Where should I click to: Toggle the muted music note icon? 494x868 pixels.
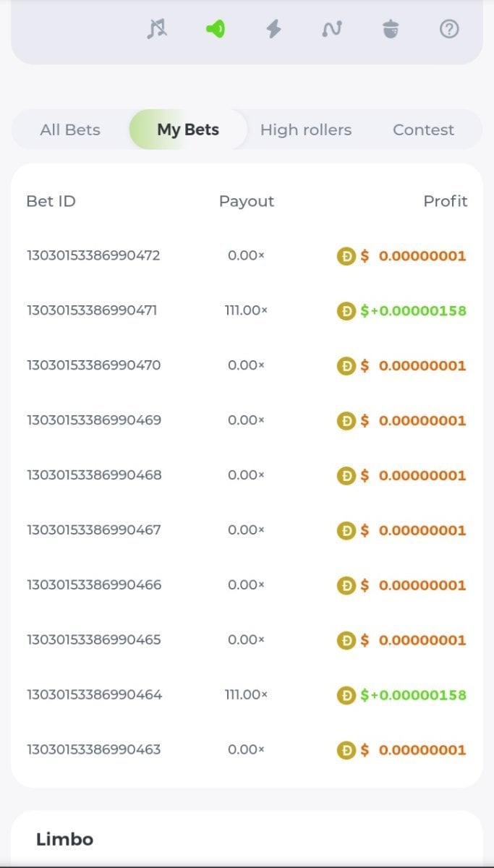click(157, 29)
